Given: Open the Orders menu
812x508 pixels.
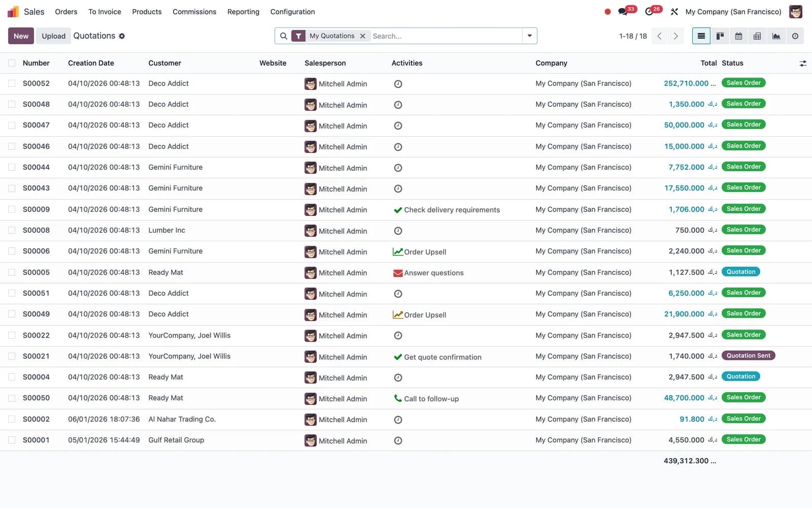Looking at the screenshot, I should [66, 12].
